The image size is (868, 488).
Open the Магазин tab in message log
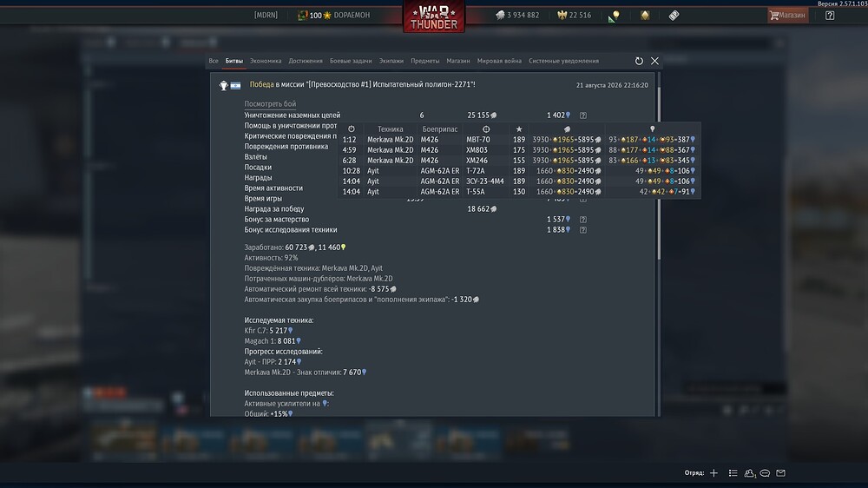458,61
